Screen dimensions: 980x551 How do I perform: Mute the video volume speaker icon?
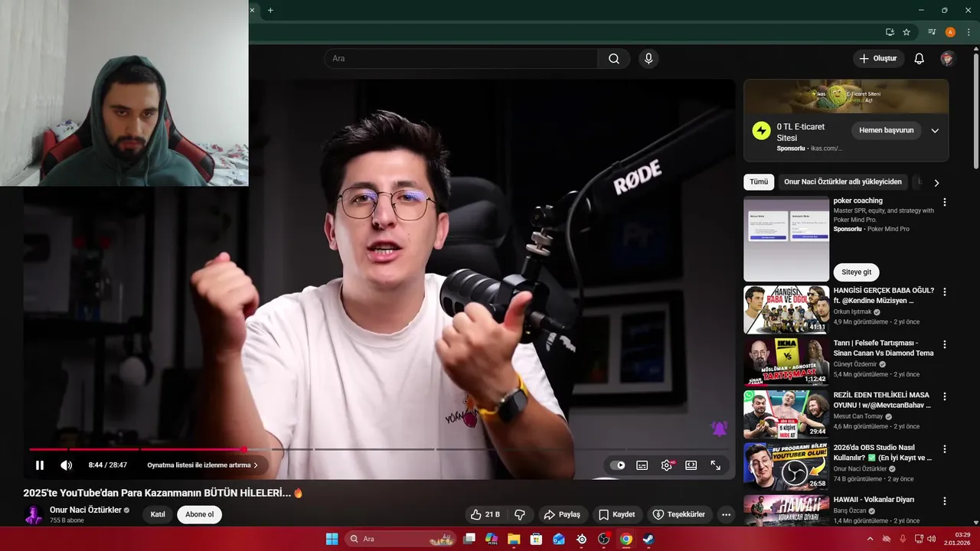point(67,465)
